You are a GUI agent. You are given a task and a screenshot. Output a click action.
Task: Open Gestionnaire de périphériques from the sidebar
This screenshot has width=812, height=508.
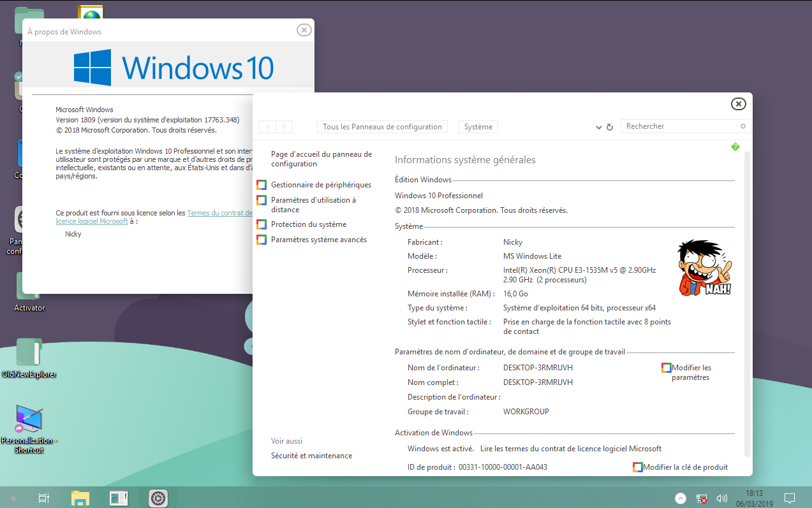tap(321, 185)
